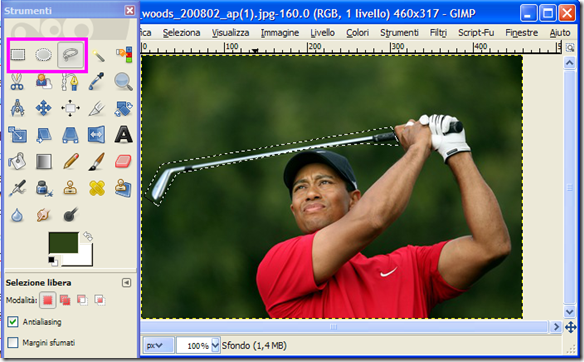Click the horizontal scrollbar right arrow

point(556,327)
